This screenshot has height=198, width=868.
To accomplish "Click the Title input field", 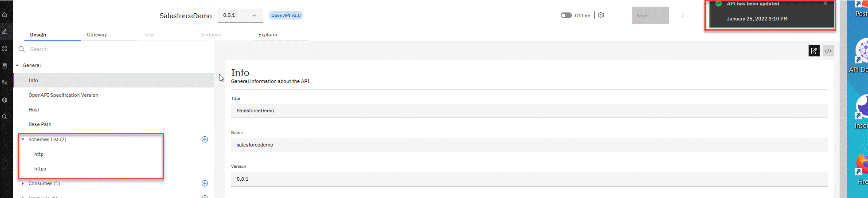I will pyautogui.click(x=529, y=111).
